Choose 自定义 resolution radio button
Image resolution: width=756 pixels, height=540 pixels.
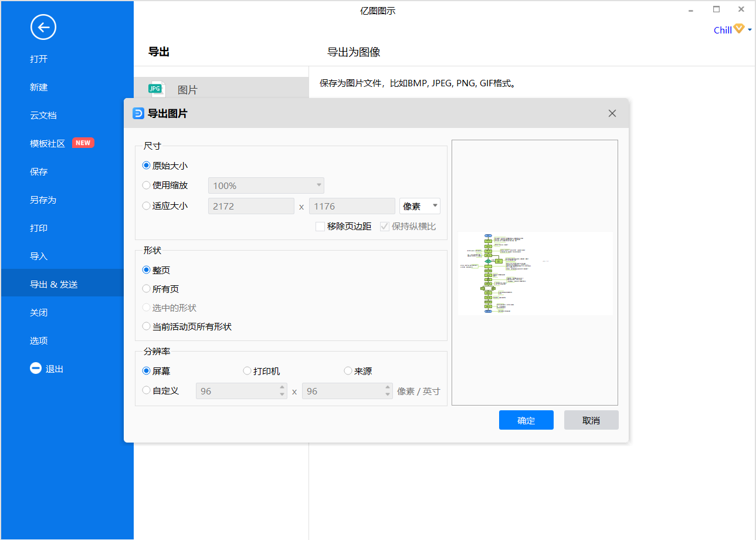pyautogui.click(x=147, y=390)
